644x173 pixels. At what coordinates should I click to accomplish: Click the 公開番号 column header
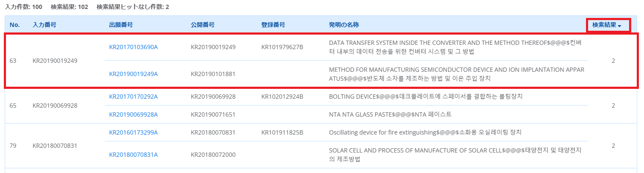coord(202,25)
